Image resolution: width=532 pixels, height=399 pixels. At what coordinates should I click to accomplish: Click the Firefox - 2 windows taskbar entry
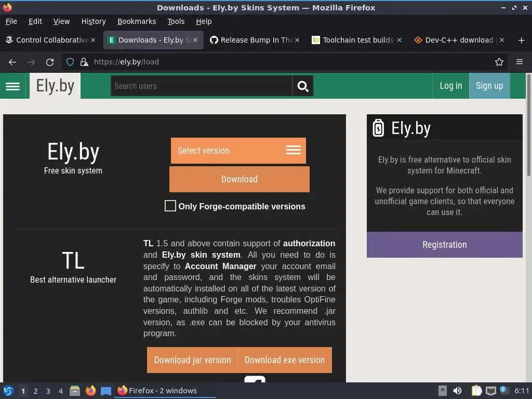coord(166,391)
